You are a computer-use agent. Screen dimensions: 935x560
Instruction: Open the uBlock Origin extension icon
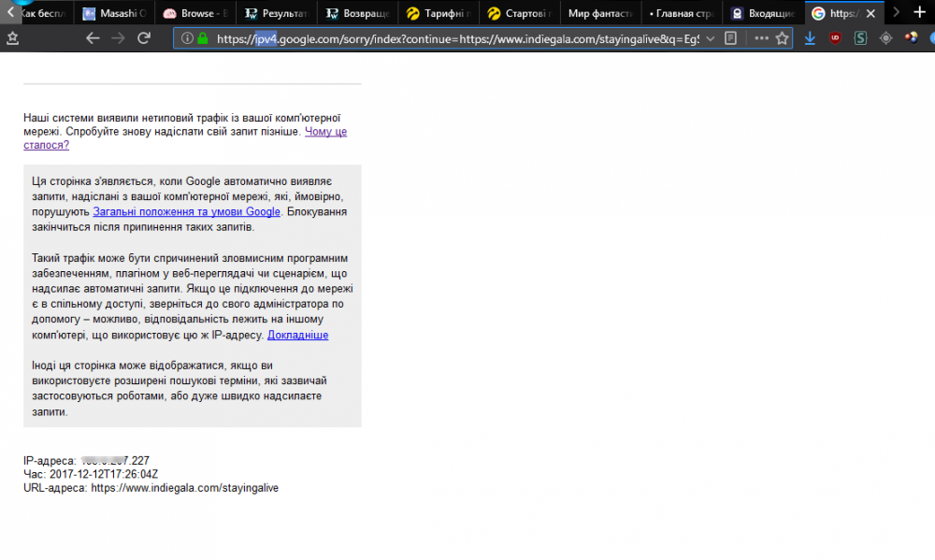pos(835,38)
